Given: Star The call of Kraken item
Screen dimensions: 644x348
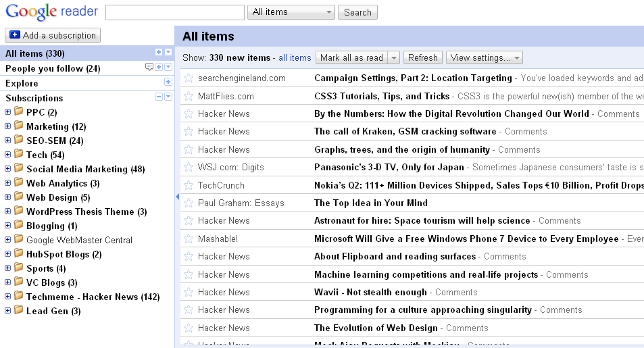Looking at the screenshot, I should click(x=189, y=132).
